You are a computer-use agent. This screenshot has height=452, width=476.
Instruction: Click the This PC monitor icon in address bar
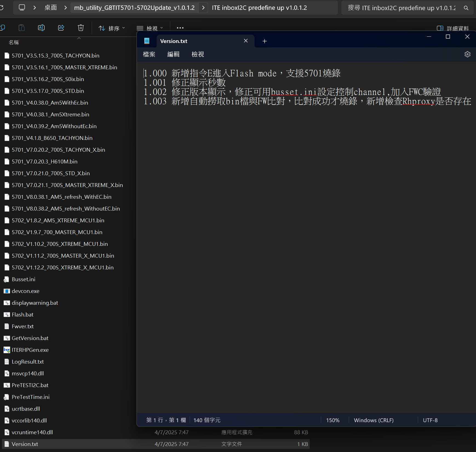point(22,7)
